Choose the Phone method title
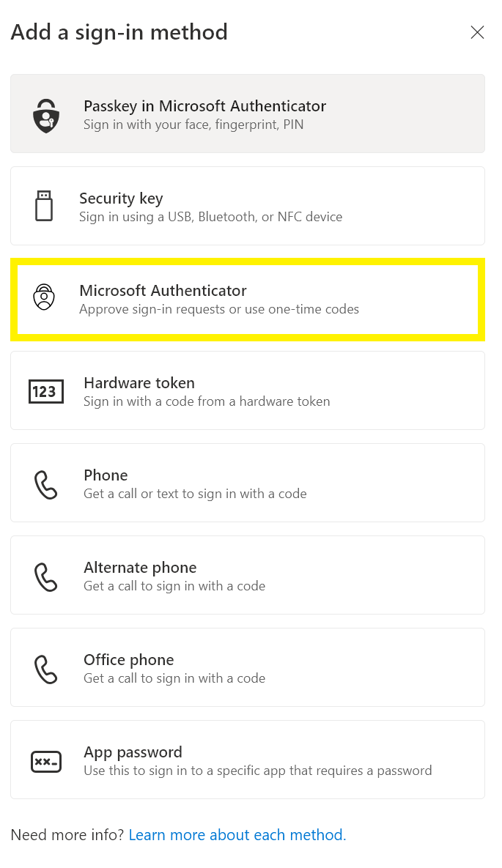502x868 pixels. click(106, 475)
